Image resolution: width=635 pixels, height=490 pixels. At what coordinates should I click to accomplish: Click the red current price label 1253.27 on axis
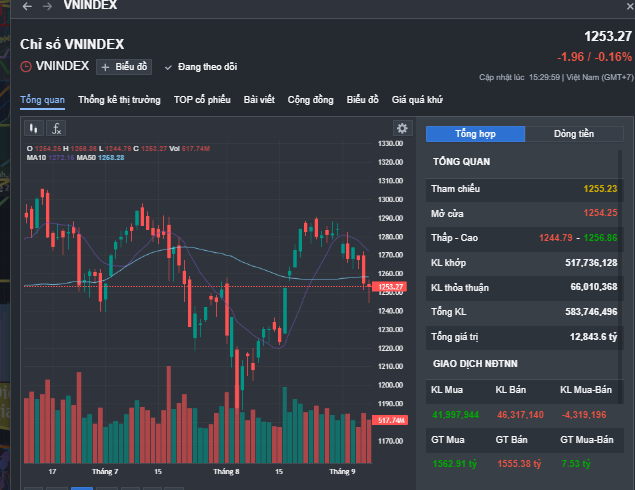(390, 287)
